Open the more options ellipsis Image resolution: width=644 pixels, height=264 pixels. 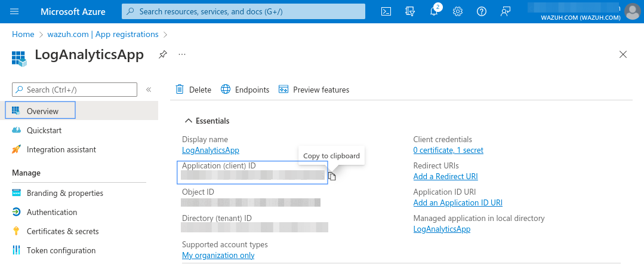[x=183, y=54]
